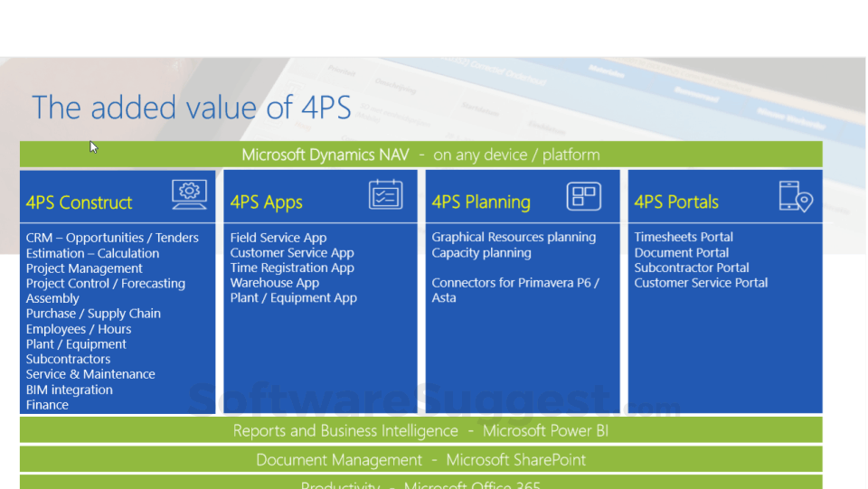Click 'Project Control / Forecasting' line
868x489 pixels.
tap(106, 283)
